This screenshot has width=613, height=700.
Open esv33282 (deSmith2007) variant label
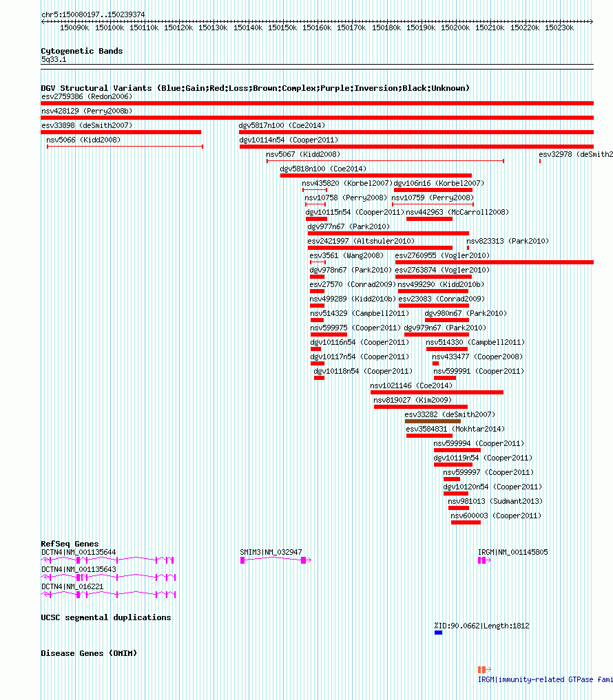point(450,414)
